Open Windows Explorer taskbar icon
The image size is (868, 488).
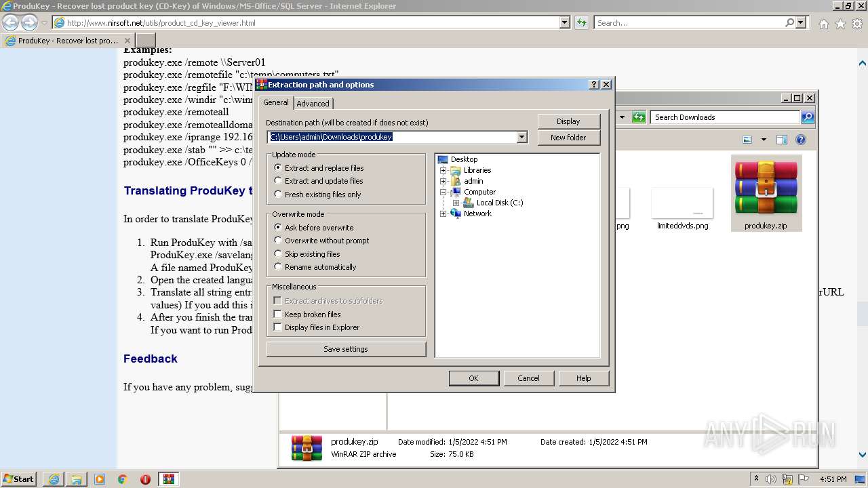click(77, 479)
